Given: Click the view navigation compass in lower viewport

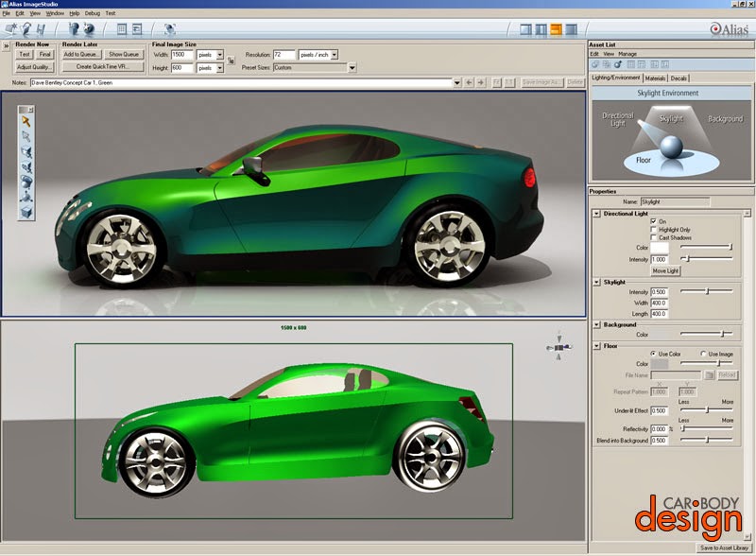Looking at the screenshot, I should (x=558, y=346).
